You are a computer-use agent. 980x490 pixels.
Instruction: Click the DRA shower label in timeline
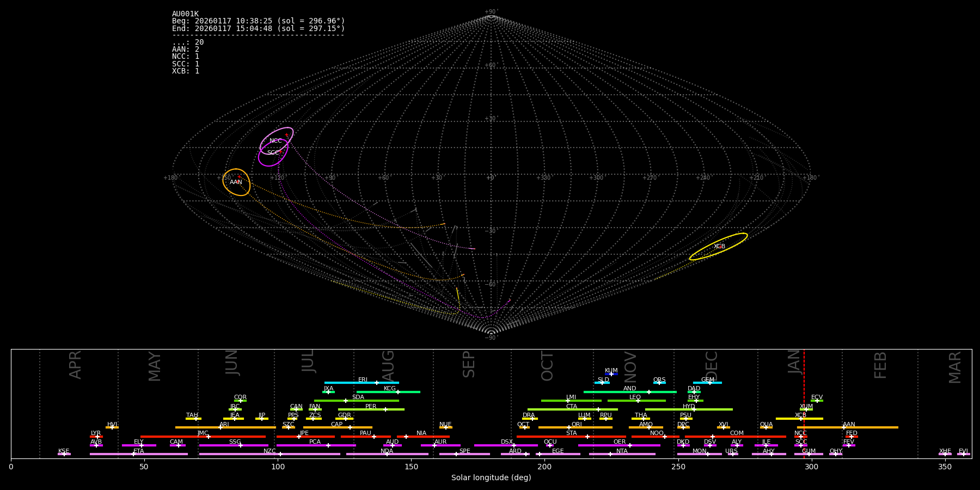click(x=529, y=415)
